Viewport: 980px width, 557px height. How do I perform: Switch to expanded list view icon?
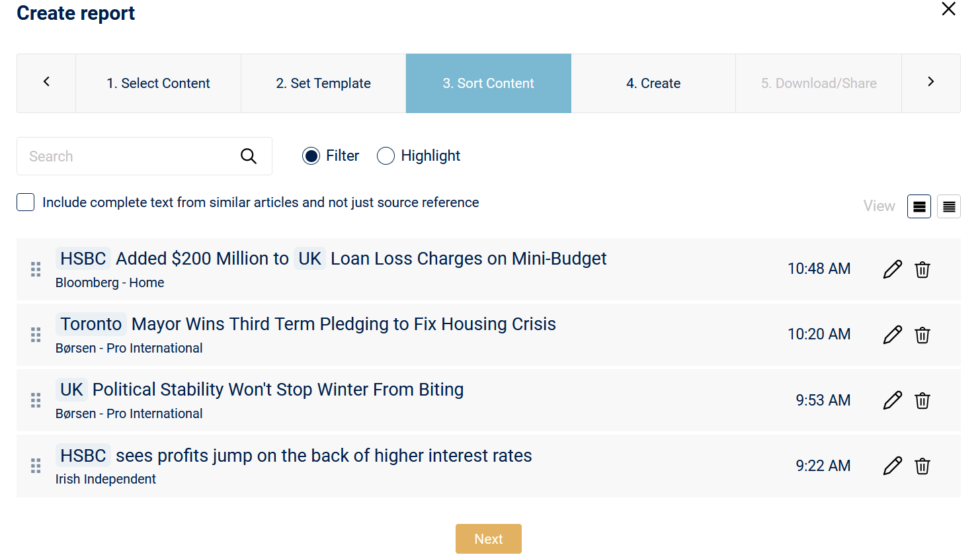point(919,206)
